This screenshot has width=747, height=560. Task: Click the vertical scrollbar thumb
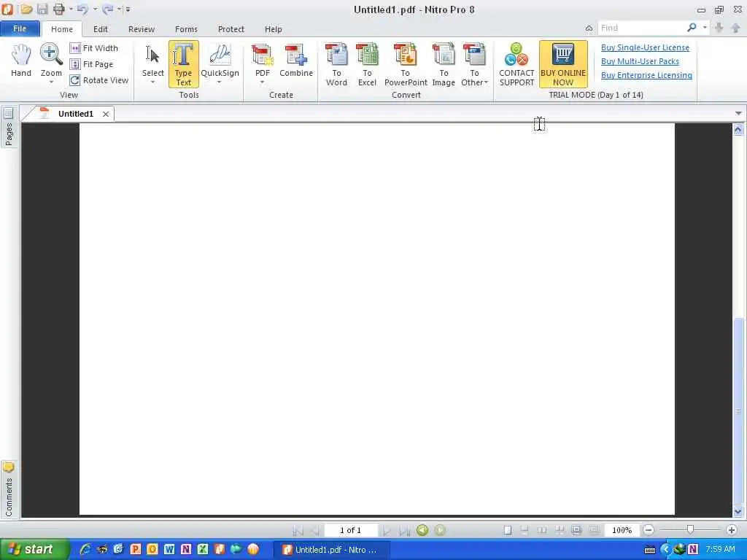(x=738, y=411)
